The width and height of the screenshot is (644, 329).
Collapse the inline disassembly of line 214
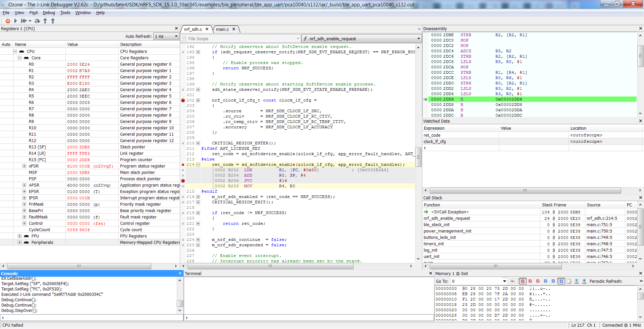point(198,165)
